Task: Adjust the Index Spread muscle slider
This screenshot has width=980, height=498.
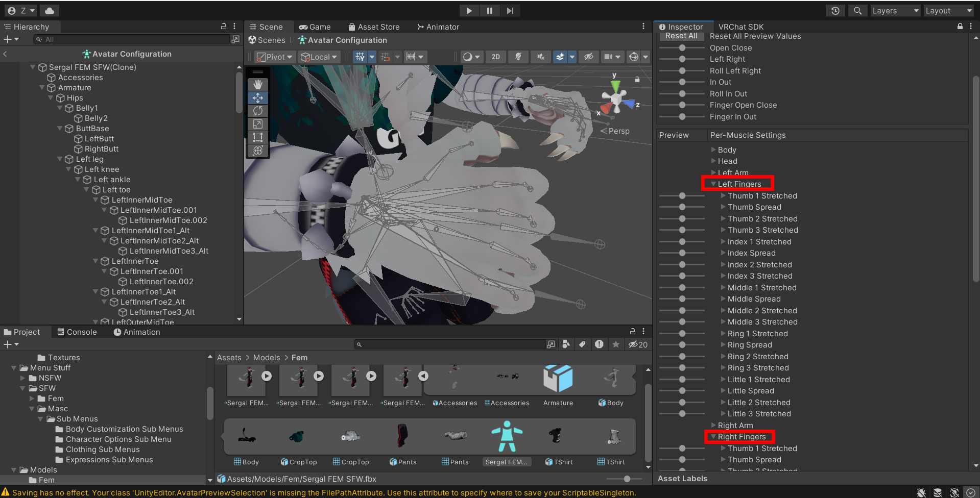Action: (x=682, y=253)
